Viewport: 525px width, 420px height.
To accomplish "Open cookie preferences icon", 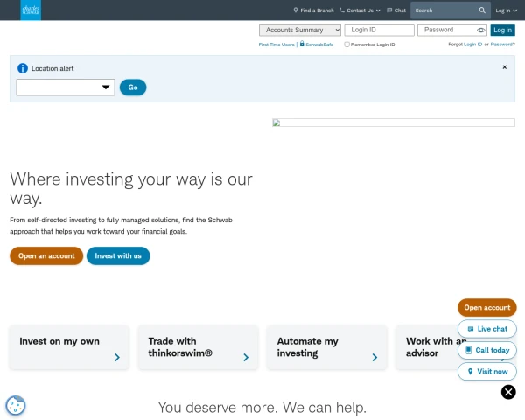I will (16, 406).
